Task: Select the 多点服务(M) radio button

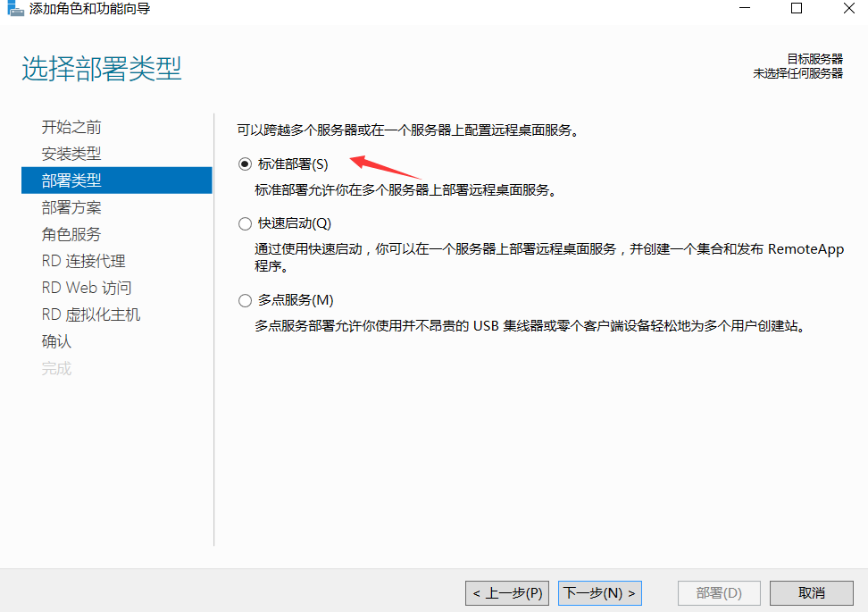Action: (246, 300)
